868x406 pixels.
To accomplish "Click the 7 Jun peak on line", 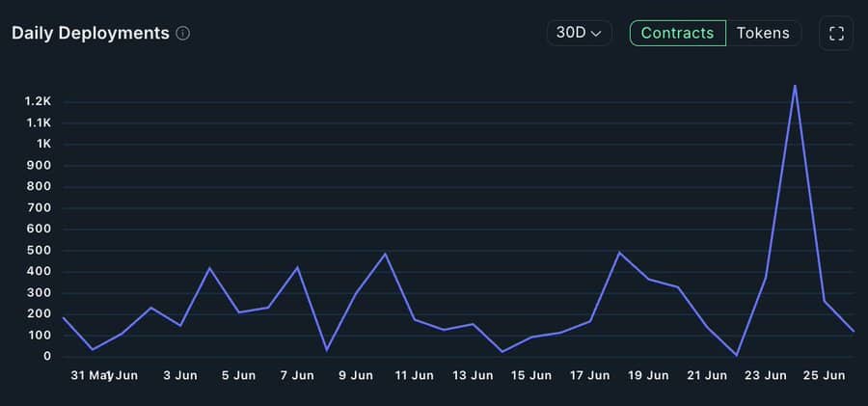I will 297,267.
